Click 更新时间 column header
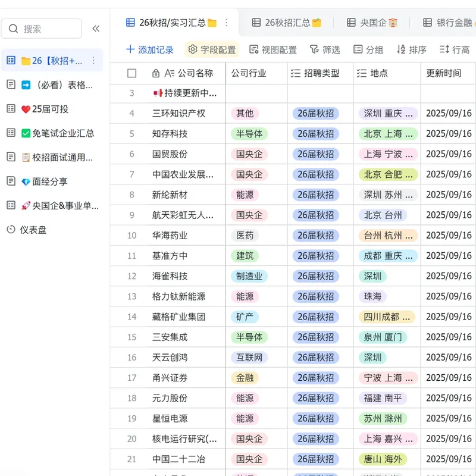 coord(449,73)
